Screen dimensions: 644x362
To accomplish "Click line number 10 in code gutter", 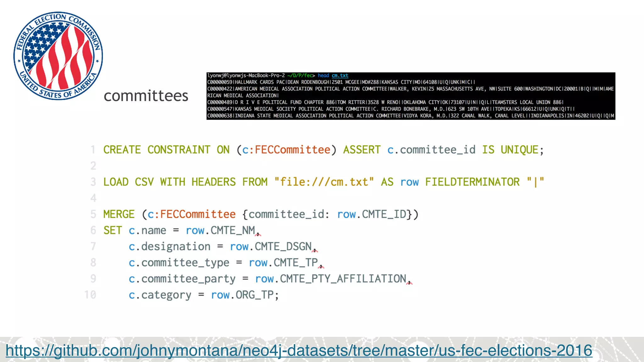I will click(x=90, y=295).
